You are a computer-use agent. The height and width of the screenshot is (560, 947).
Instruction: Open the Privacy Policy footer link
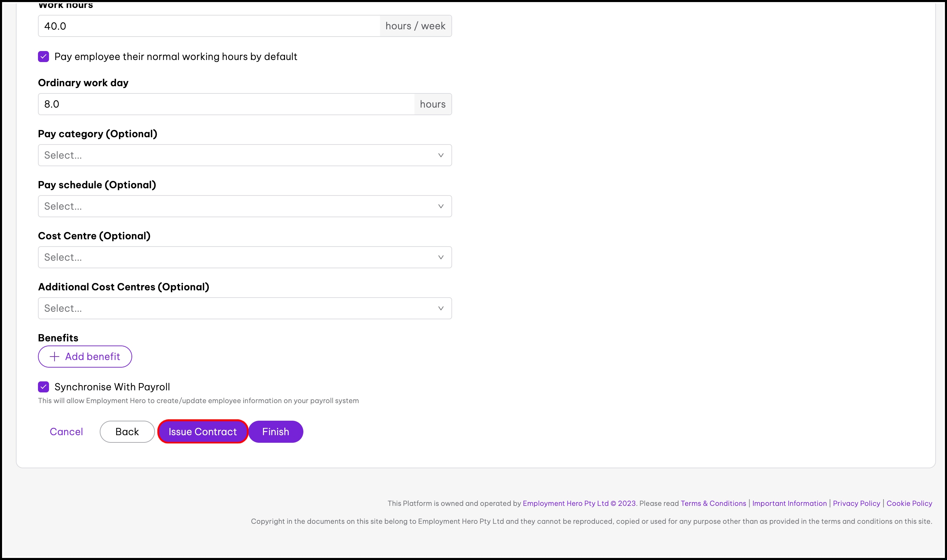point(856,503)
